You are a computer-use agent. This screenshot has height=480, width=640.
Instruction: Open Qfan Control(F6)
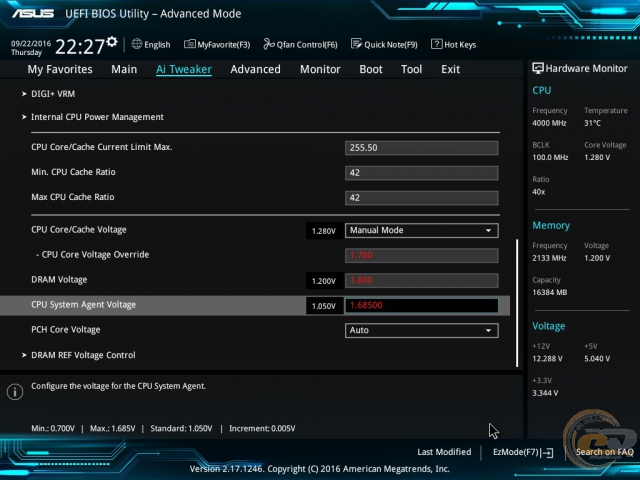coord(300,44)
